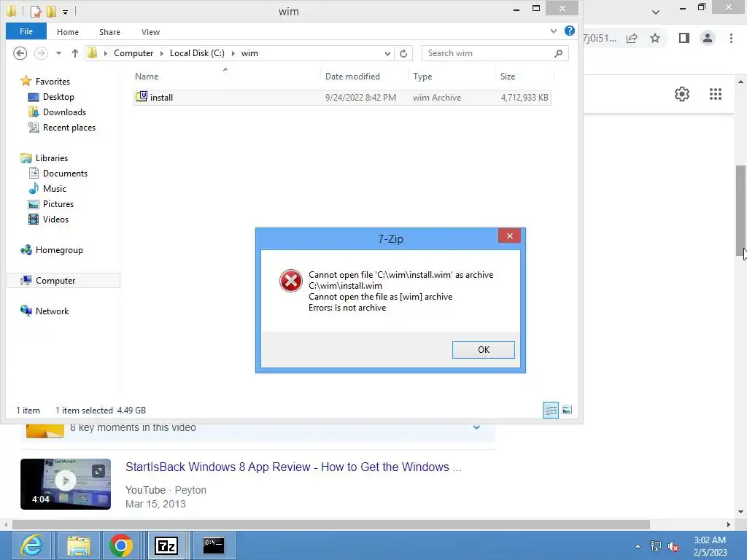Open the File ribbon tab
Viewport: 747px width, 560px height.
(26, 31)
